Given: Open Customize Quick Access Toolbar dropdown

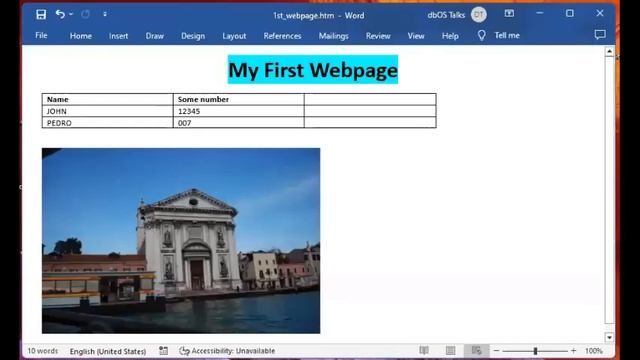Looking at the screenshot, I should click(x=105, y=14).
